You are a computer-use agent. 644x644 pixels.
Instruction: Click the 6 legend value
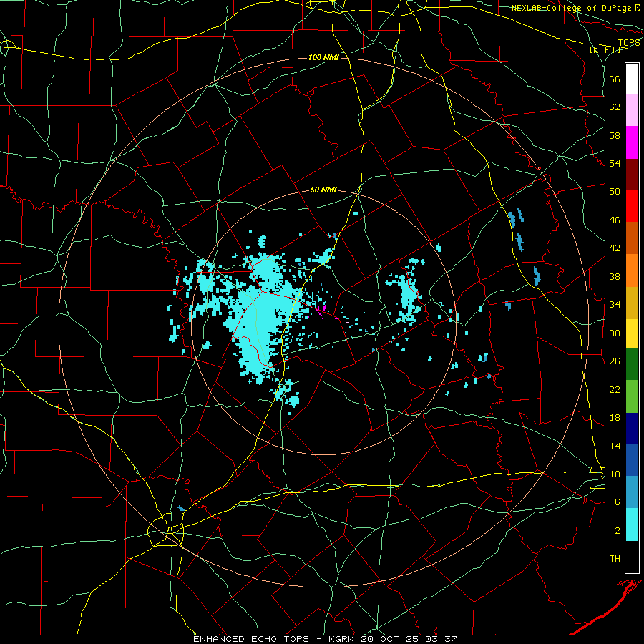618,502
